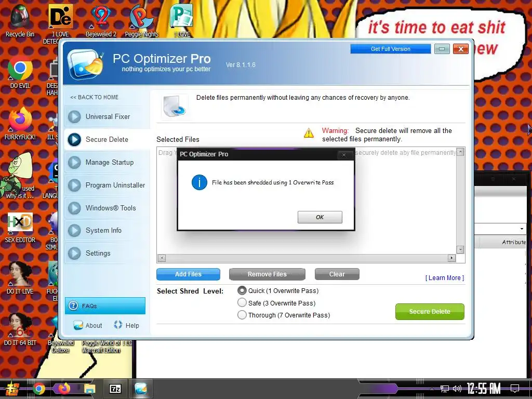Click the secure delete disc icon
Image resolution: width=532 pixels, height=399 pixels.
[175, 107]
